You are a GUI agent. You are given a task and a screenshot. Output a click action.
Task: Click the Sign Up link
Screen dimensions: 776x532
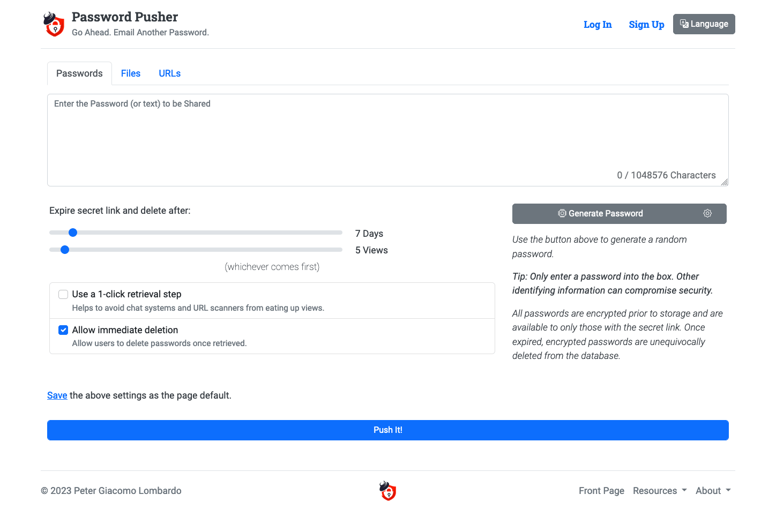pos(646,24)
